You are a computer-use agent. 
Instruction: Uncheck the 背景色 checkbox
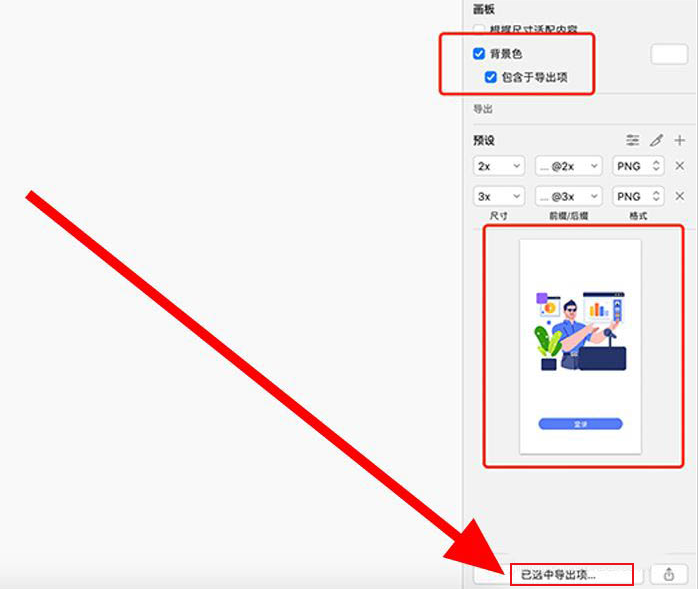pos(479,54)
